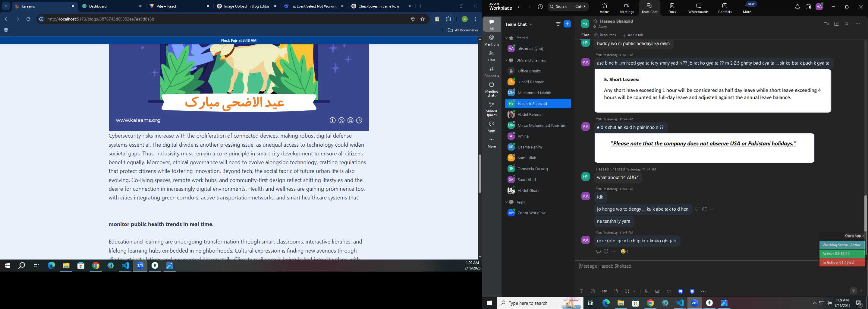
Task: Insert a code snippet in message
Action: 669,291
